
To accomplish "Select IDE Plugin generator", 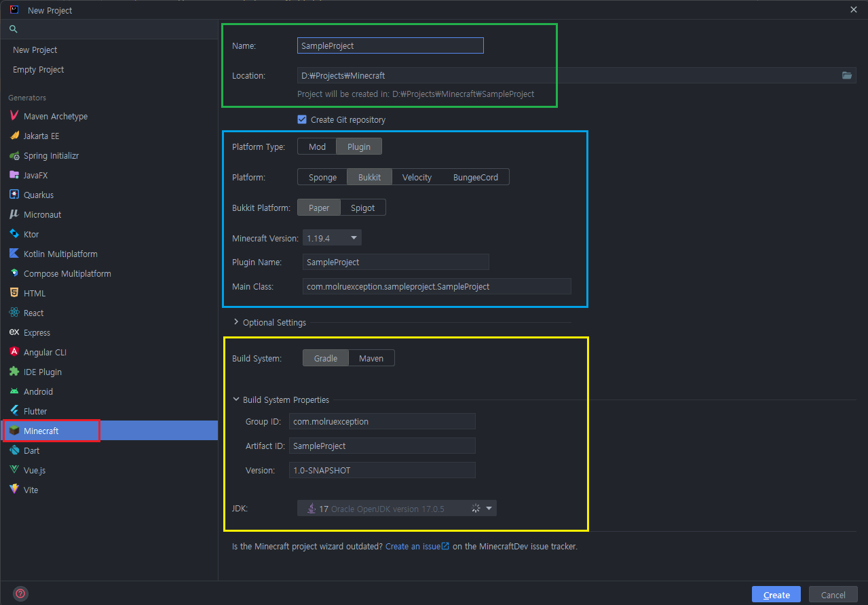I will point(109,372).
